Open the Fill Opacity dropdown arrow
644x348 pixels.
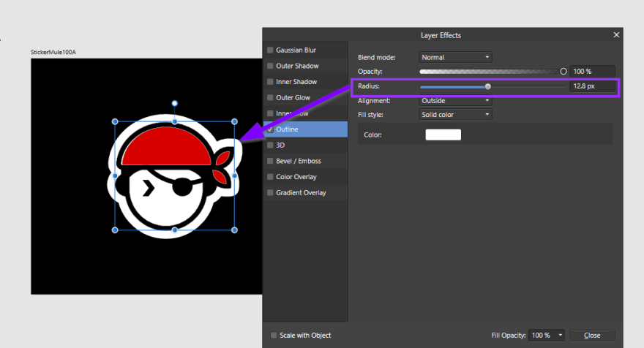tap(561, 336)
